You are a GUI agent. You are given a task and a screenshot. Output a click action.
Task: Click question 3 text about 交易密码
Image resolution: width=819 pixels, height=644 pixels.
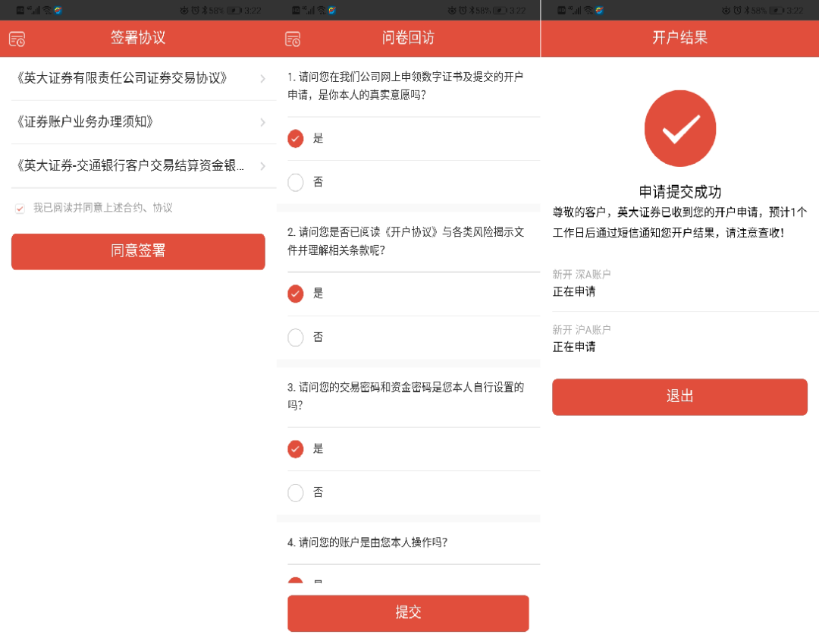click(x=405, y=396)
